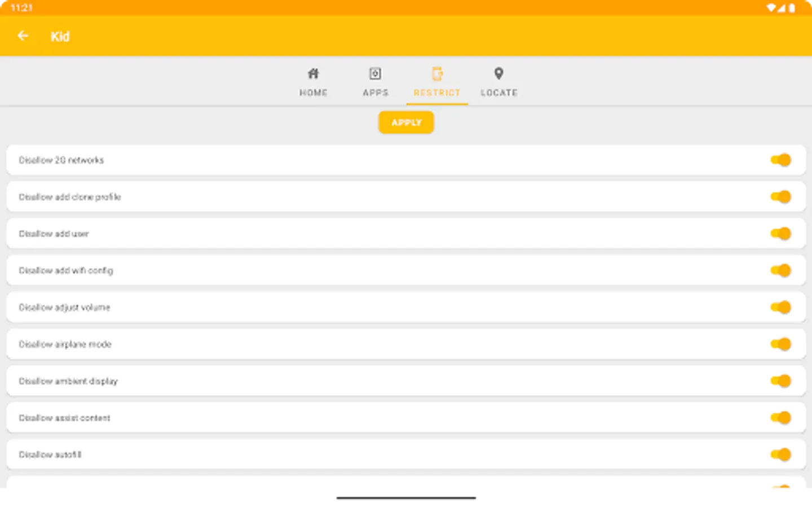Screen dimensions: 812x508
Task: Click the Restrict phone icon
Action: pos(437,73)
